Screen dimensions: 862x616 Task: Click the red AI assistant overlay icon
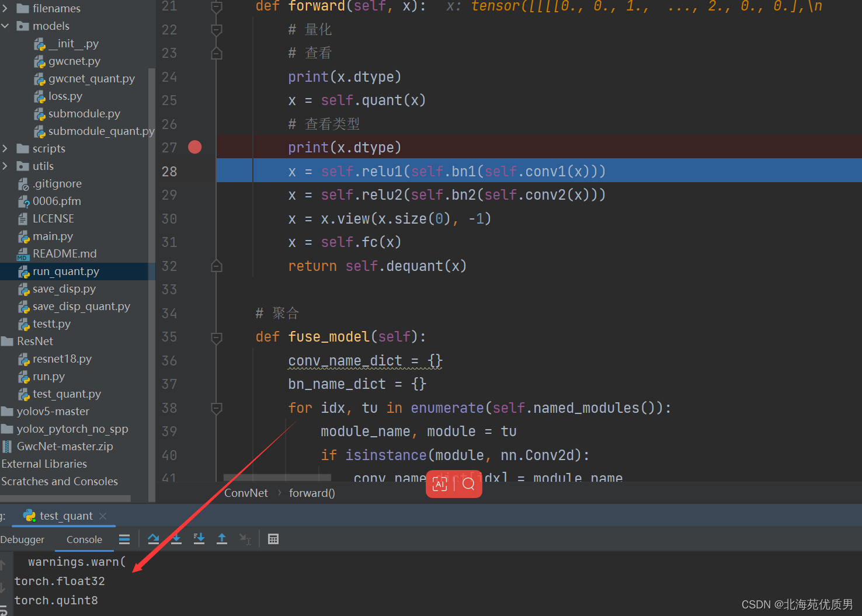(x=440, y=483)
